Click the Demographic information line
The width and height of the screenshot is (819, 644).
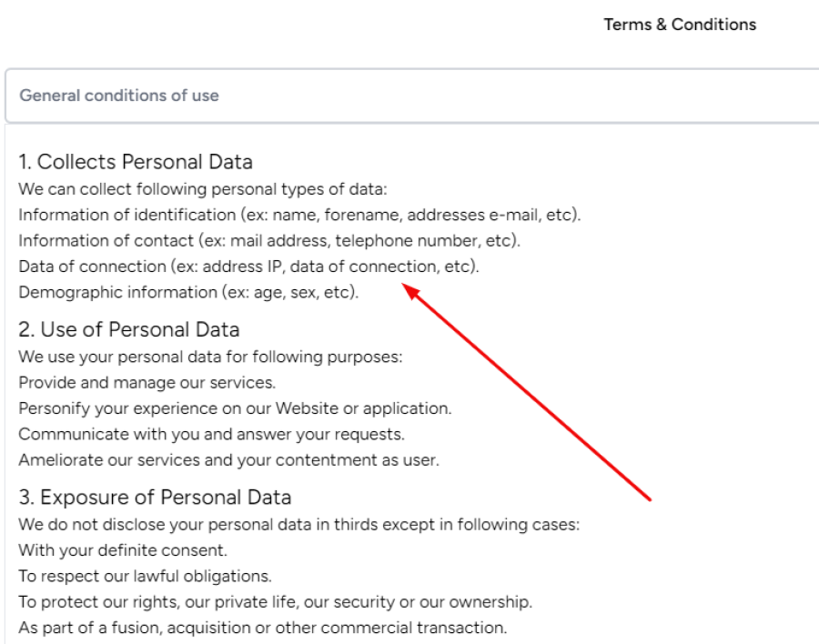click(188, 292)
